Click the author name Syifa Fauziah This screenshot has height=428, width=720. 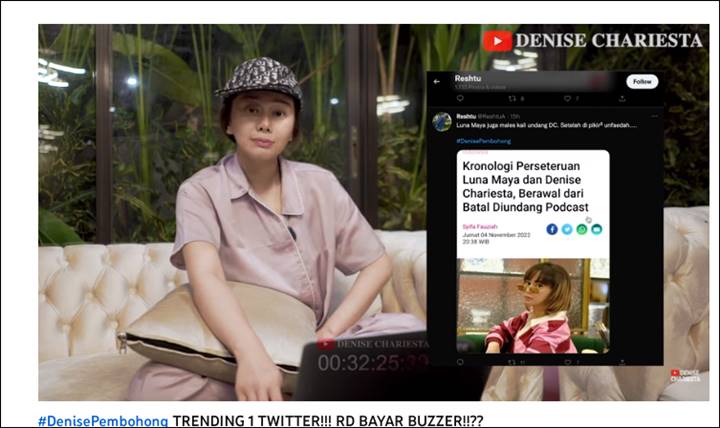pos(480,226)
